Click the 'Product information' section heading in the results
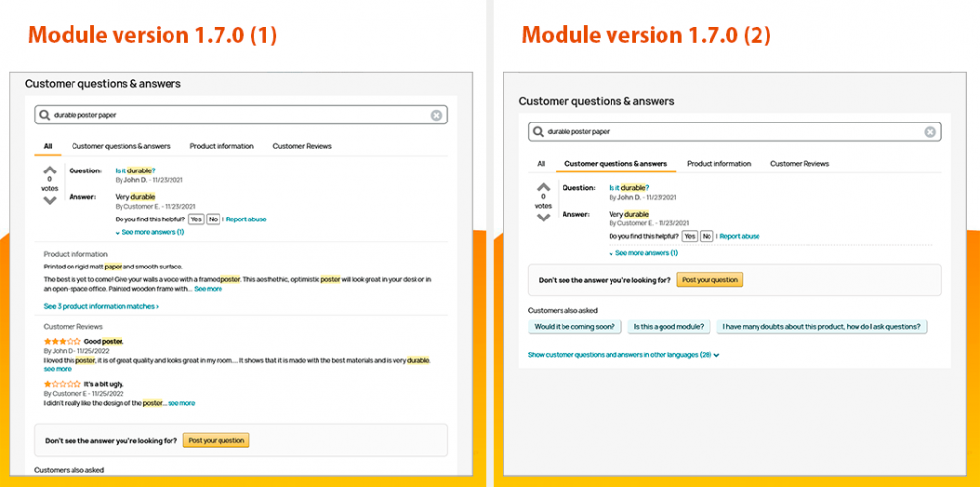Image resolution: width=980 pixels, height=487 pixels. (x=75, y=254)
